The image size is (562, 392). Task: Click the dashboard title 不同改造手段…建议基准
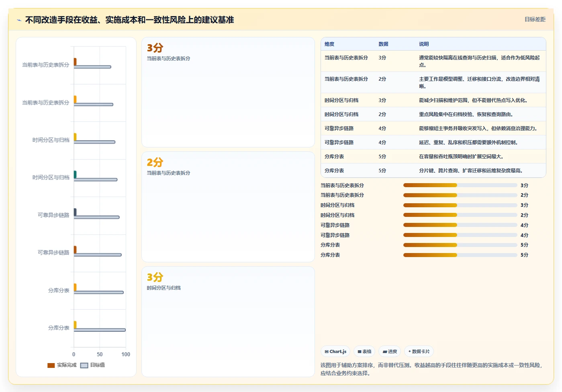(129, 20)
